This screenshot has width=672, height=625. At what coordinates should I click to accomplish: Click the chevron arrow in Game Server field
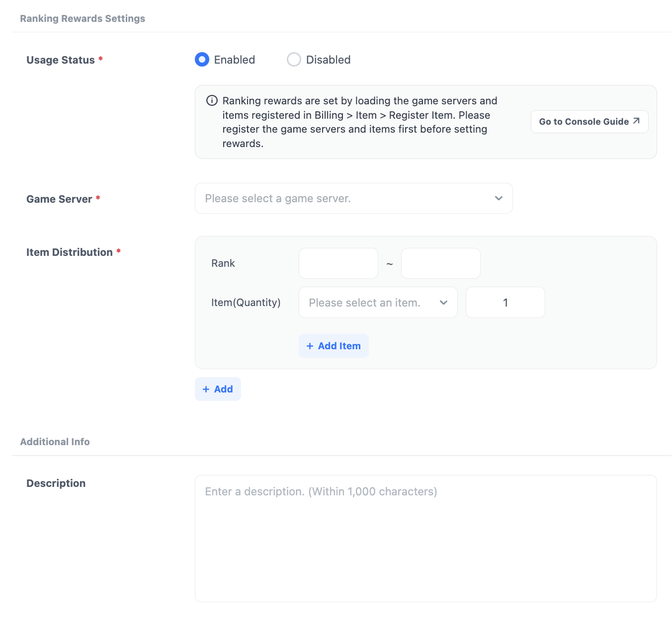point(499,198)
